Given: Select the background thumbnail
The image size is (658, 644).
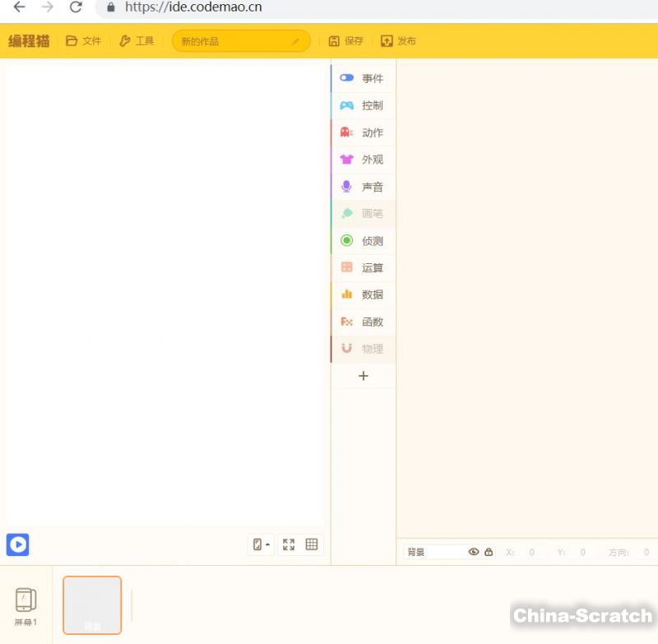Looking at the screenshot, I should pyautogui.click(x=92, y=605).
